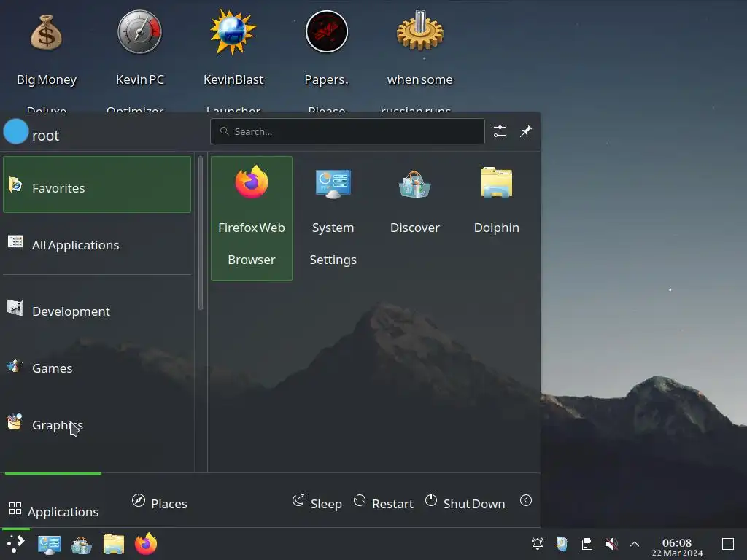Open System Settings from the taskbar
This screenshot has height=560, width=747.
coord(49,544)
